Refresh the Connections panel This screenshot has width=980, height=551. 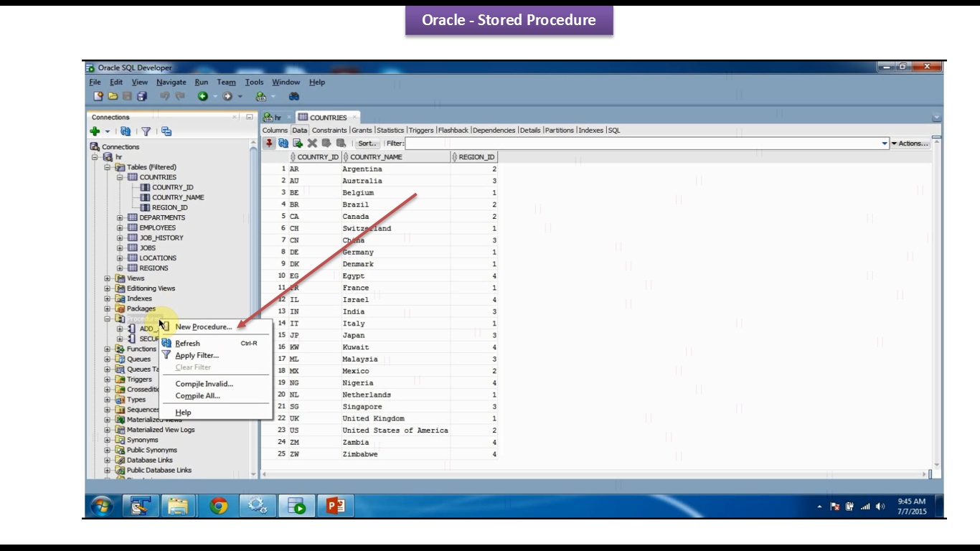click(126, 131)
